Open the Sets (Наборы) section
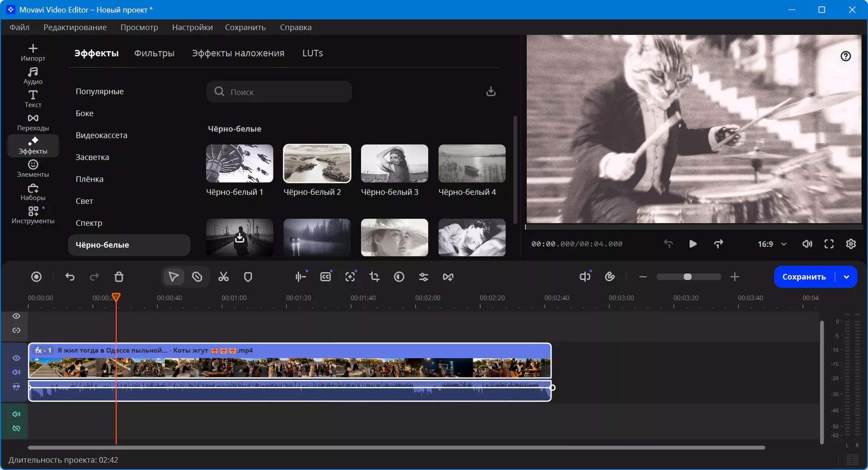This screenshot has width=868, height=470. point(33,192)
